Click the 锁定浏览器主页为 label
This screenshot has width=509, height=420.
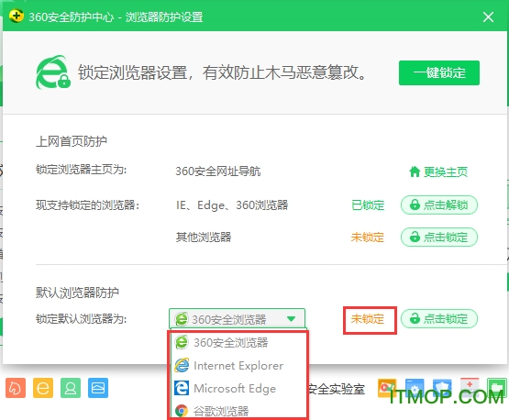click(x=81, y=170)
